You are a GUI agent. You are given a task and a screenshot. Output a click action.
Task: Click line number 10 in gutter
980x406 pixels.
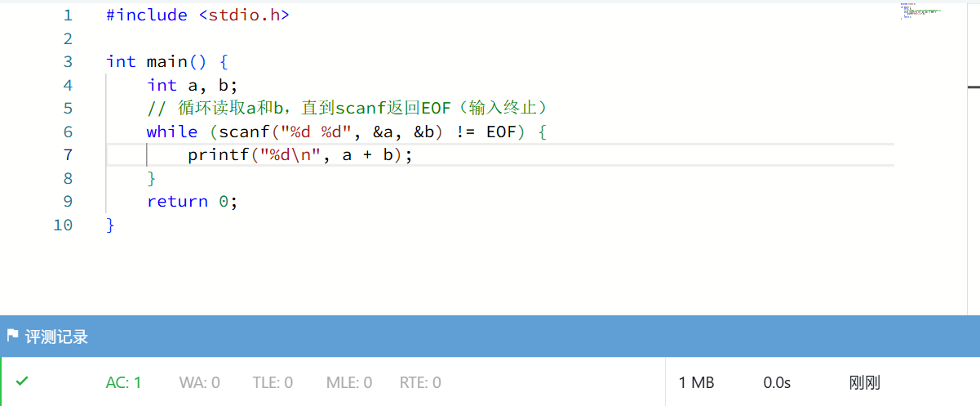pos(63,225)
